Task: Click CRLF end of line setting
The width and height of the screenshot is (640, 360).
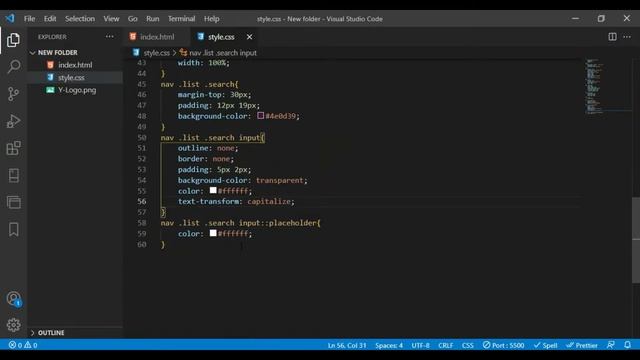Action: 445,345
